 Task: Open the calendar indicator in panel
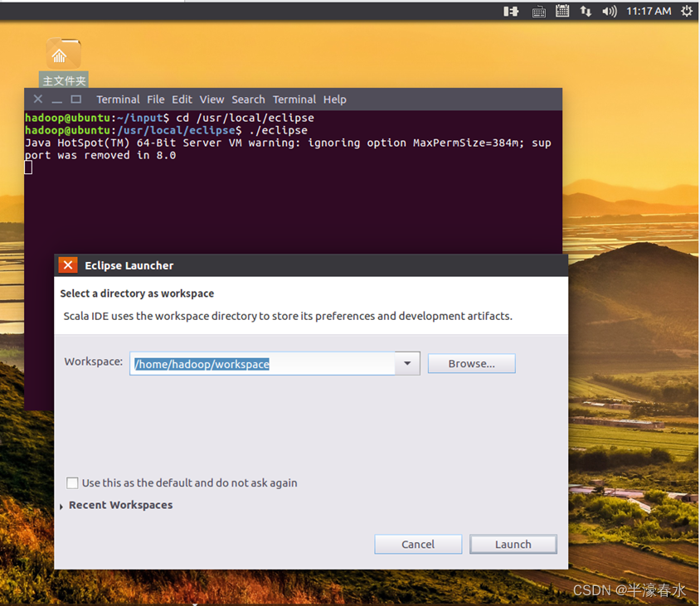coord(562,11)
